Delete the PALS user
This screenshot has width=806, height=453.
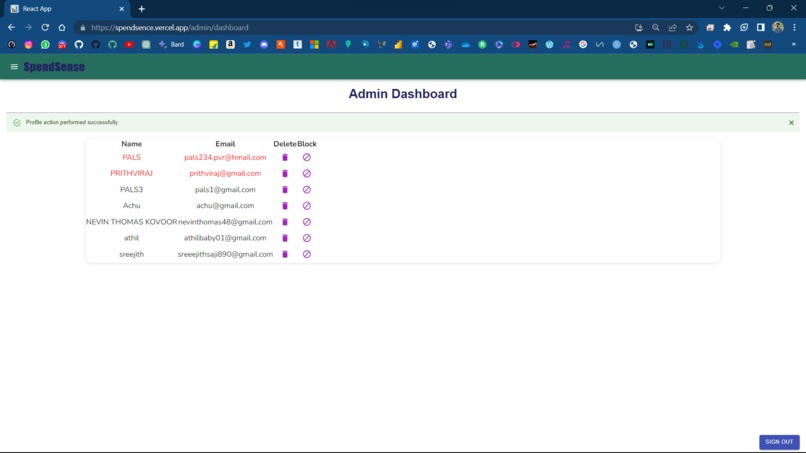point(285,157)
